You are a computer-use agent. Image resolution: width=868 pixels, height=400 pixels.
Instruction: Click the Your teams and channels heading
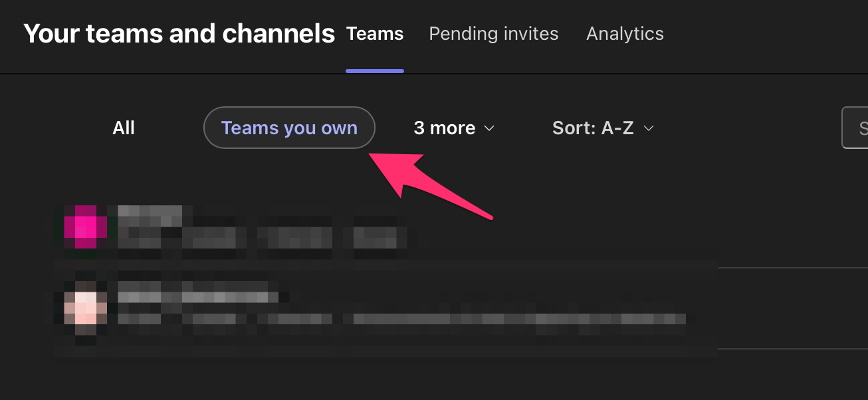point(179,33)
